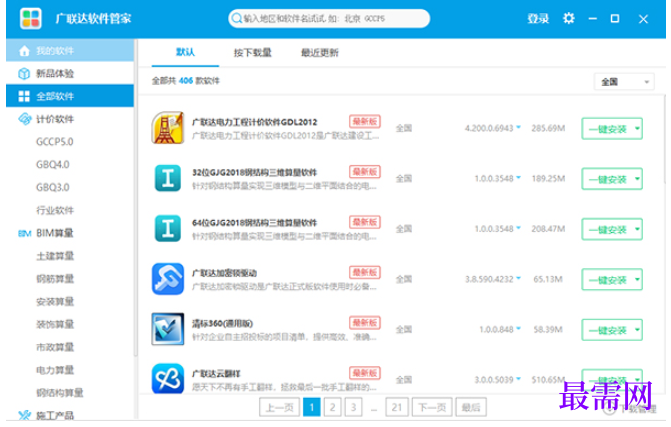Click the grid icon beside 全部软件
Image resolution: width=671 pixels, height=427 pixels.
pyautogui.click(x=24, y=96)
